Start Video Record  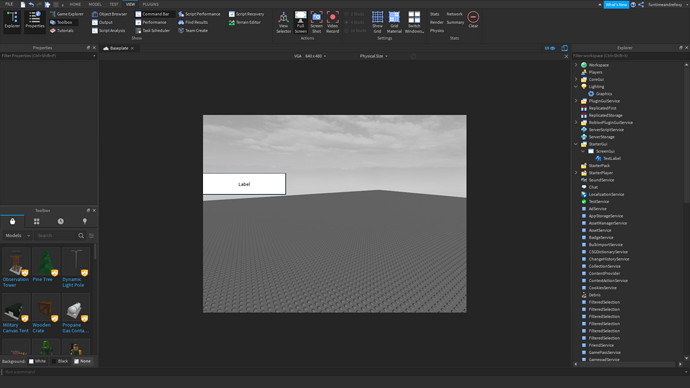(333, 22)
